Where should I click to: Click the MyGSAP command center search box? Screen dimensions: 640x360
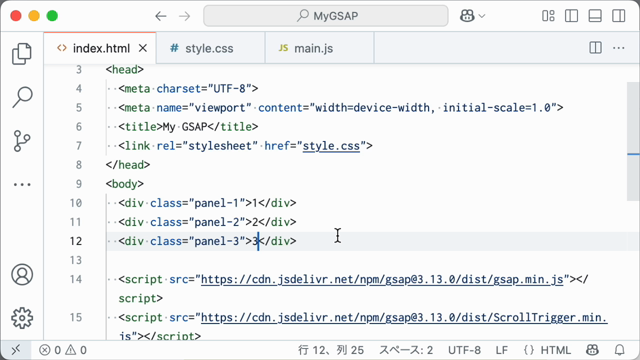click(x=326, y=16)
